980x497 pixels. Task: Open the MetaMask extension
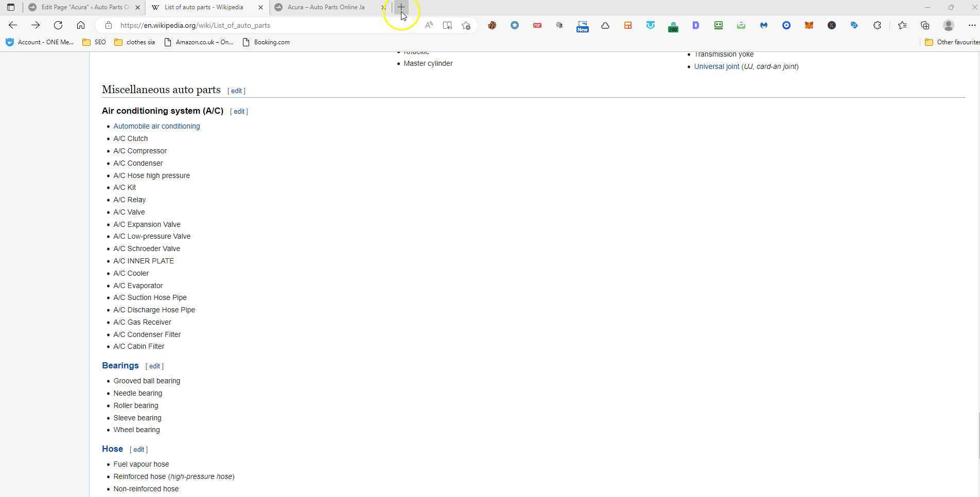pos(809,25)
